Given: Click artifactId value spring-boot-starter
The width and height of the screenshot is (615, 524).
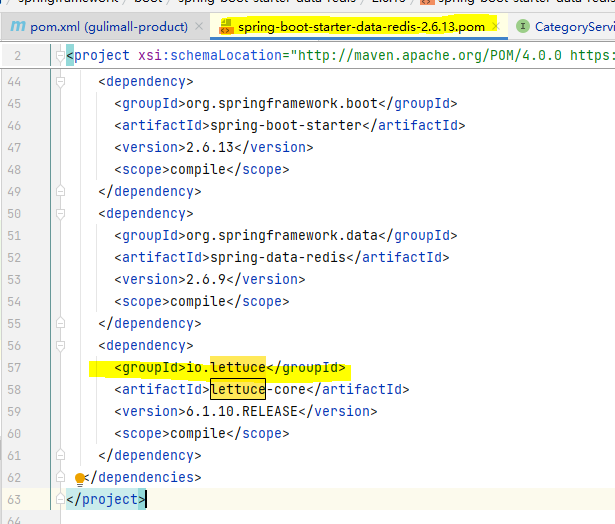Looking at the screenshot, I should point(286,126).
